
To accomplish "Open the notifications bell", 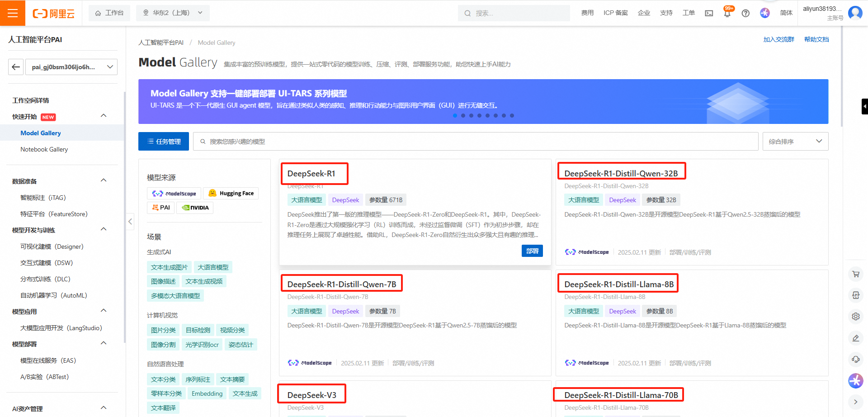I will [x=727, y=13].
